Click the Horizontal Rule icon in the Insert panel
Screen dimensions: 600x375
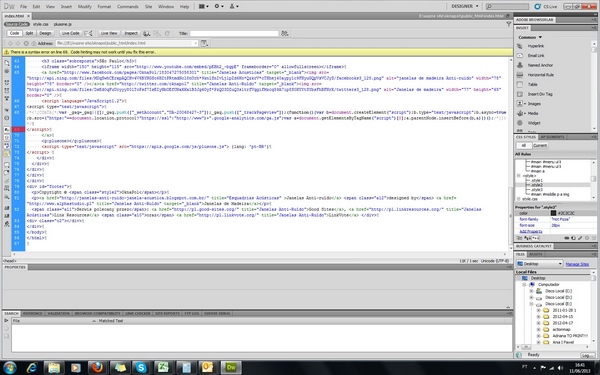(x=520, y=75)
